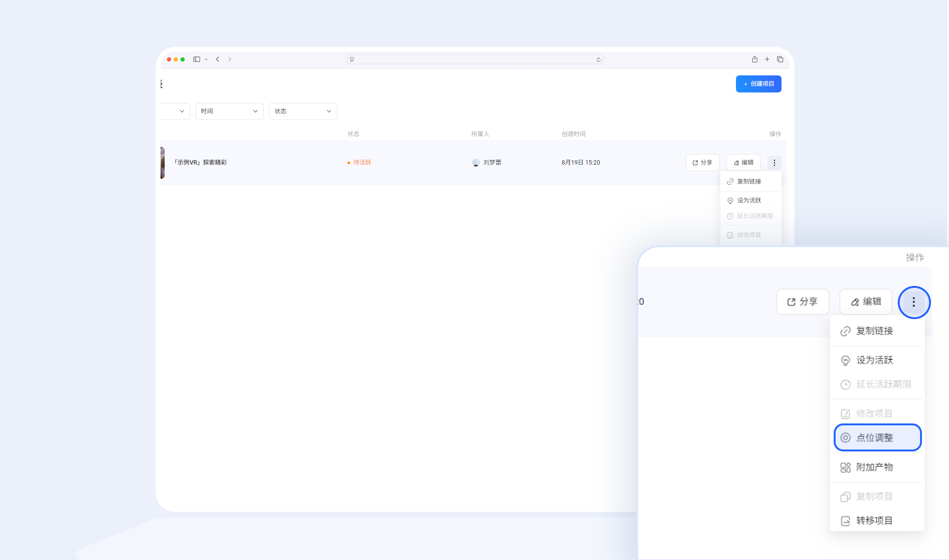949x560 pixels.
Task: Click the three-dot icon in the enlarged panel
Action: (914, 303)
